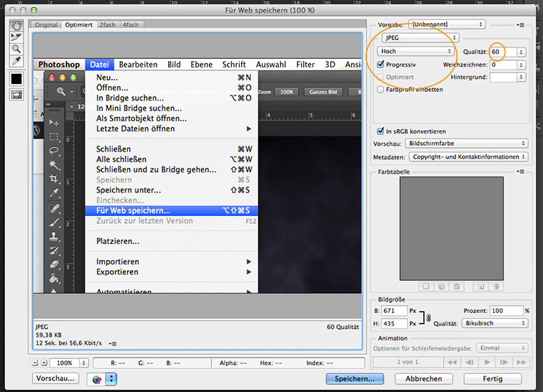Click the previous frame animation button

(469, 362)
